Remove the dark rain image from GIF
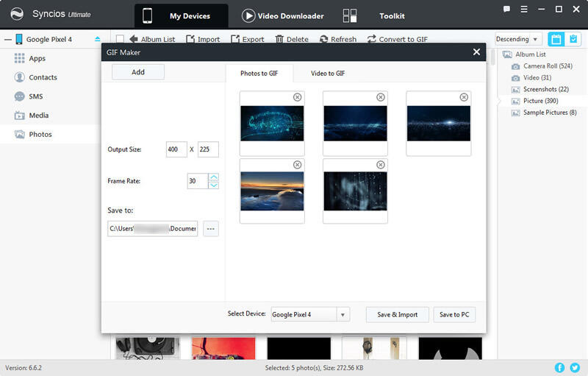 pos(381,165)
